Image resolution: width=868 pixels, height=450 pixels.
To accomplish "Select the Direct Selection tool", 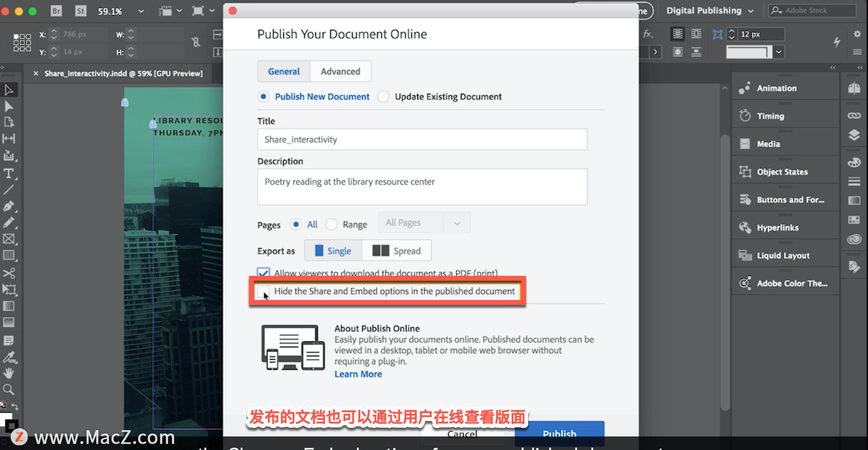I will [x=9, y=106].
